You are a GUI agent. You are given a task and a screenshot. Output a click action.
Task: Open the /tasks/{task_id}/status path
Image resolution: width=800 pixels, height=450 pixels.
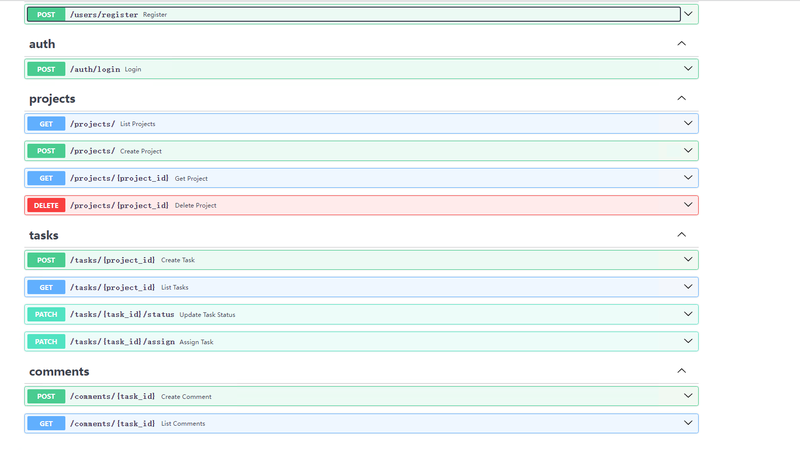122,314
